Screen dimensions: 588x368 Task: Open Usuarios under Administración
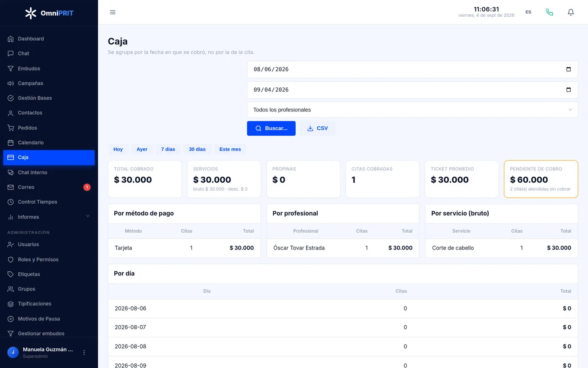[x=49, y=244]
